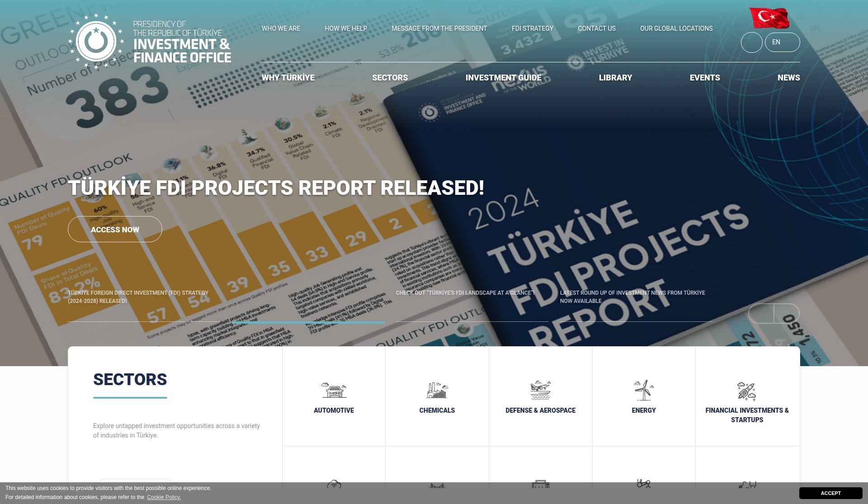Open Financial Investments & Startups rocket icon
Screen dimensions: 868x504
[747, 391]
